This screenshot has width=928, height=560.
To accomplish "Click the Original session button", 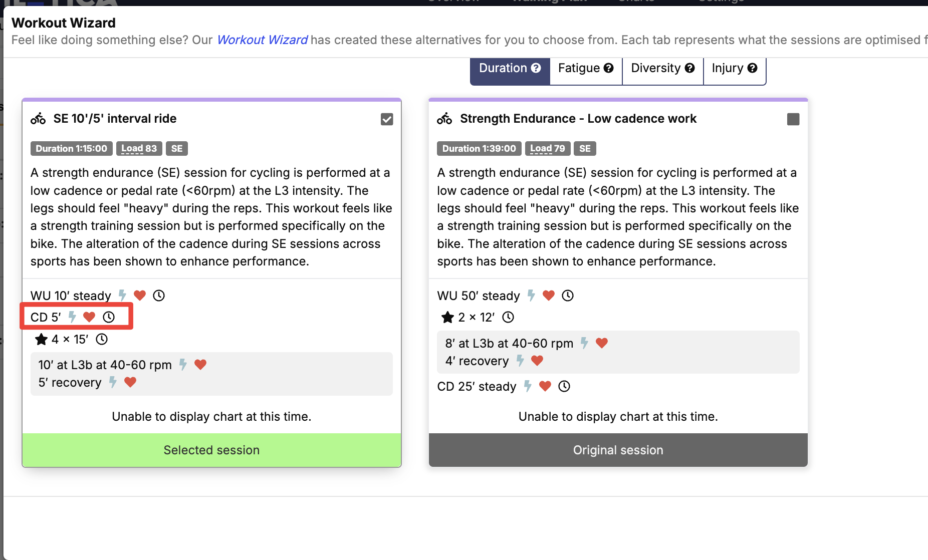I will pos(618,450).
